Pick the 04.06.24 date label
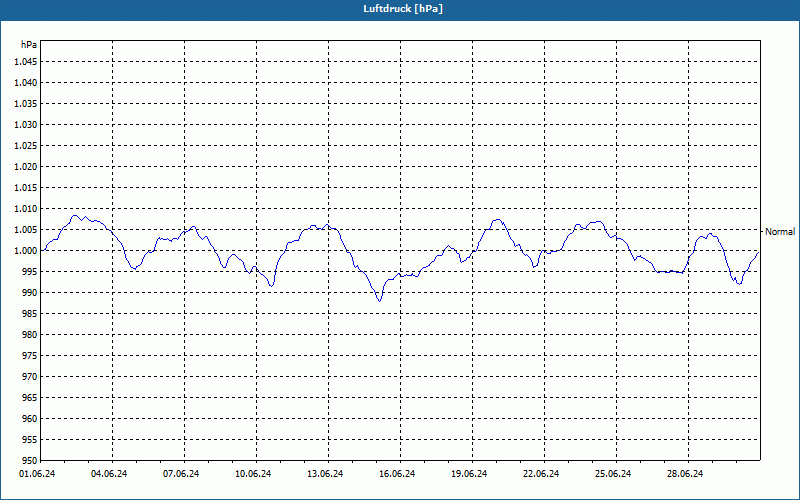Screen dimensions: 800x500 pos(109,474)
